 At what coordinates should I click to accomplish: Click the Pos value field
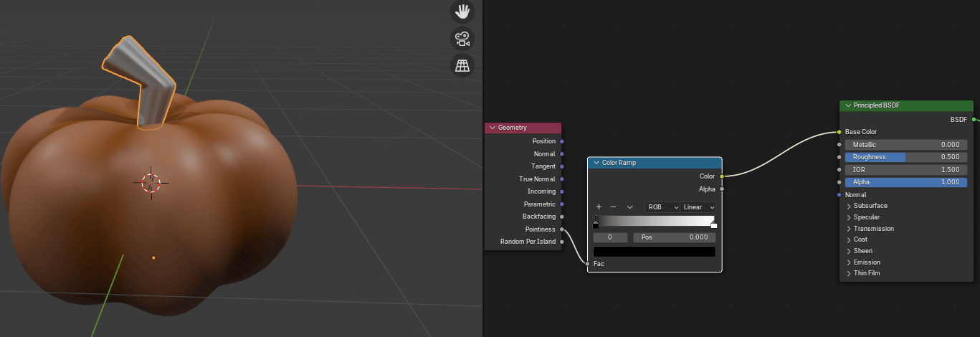coord(674,237)
